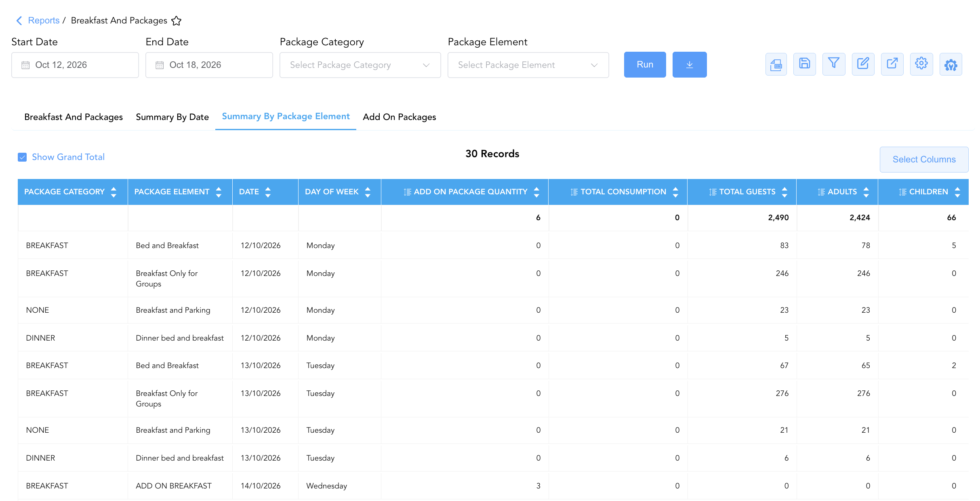Image resolution: width=980 pixels, height=501 pixels.
Task: Click the grand total children value 66
Action: point(951,218)
